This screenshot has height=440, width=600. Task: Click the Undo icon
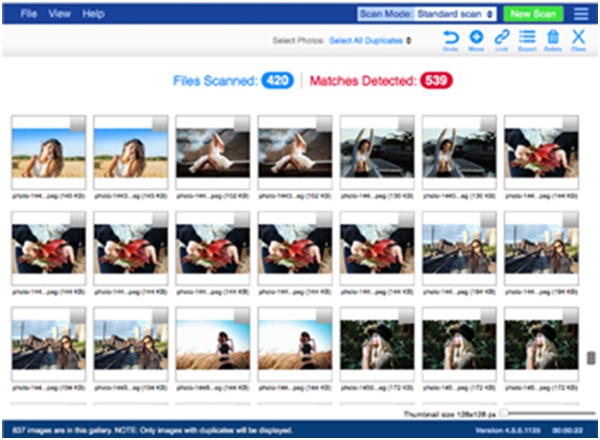tap(450, 38)
